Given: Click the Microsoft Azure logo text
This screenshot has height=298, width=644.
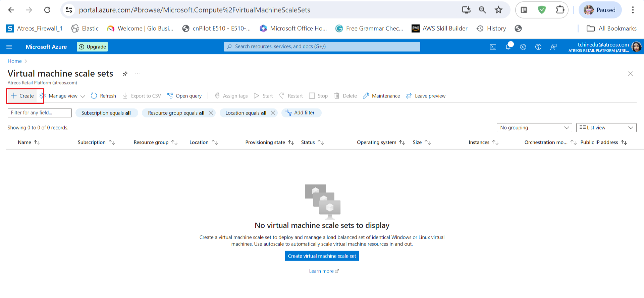Looking at the screenshot, I should [x=46, y=47].
